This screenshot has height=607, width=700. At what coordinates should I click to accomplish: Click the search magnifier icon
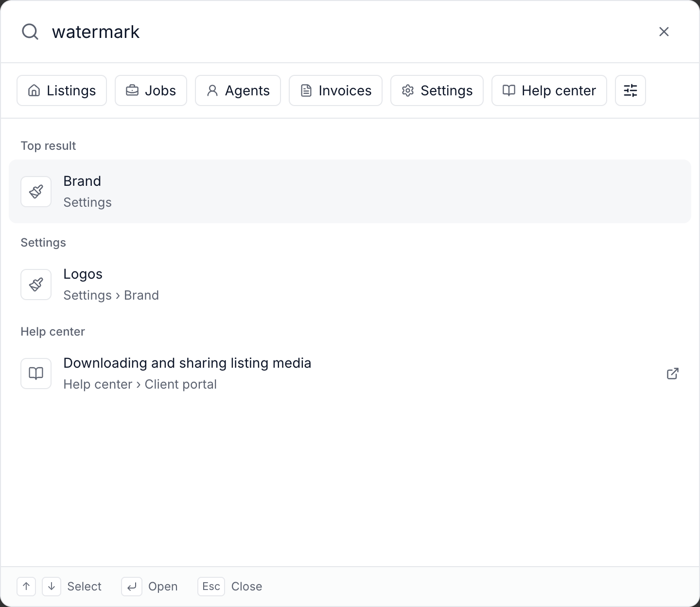coord(30,32)
